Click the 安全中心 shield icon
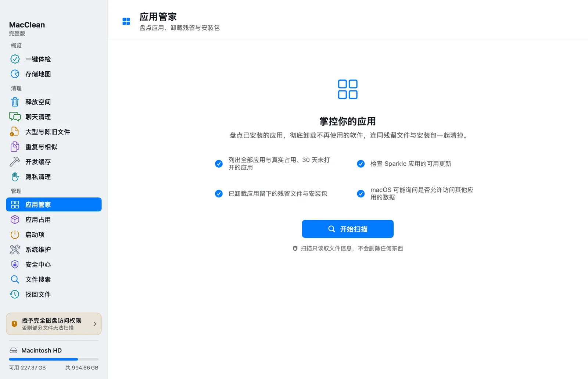Image resolution: width=588 pixels, height=379 pixels. tap(15, 264)
